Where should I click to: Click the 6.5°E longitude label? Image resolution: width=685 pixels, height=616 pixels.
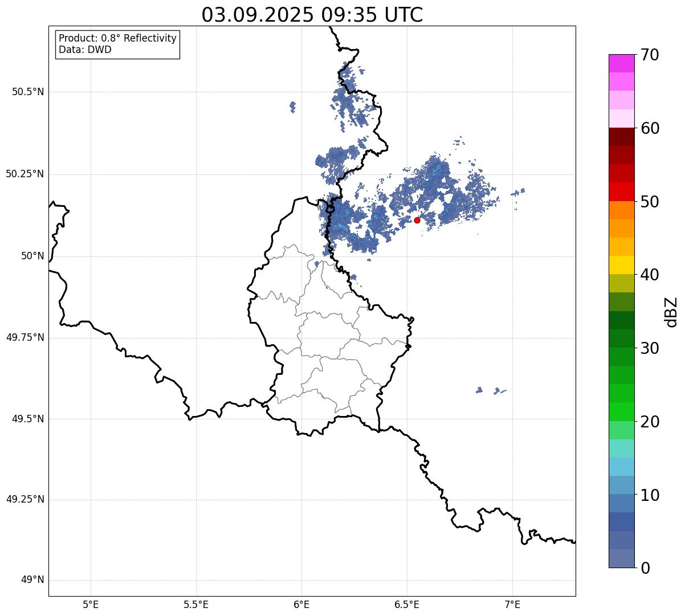[x=407, y=604]
